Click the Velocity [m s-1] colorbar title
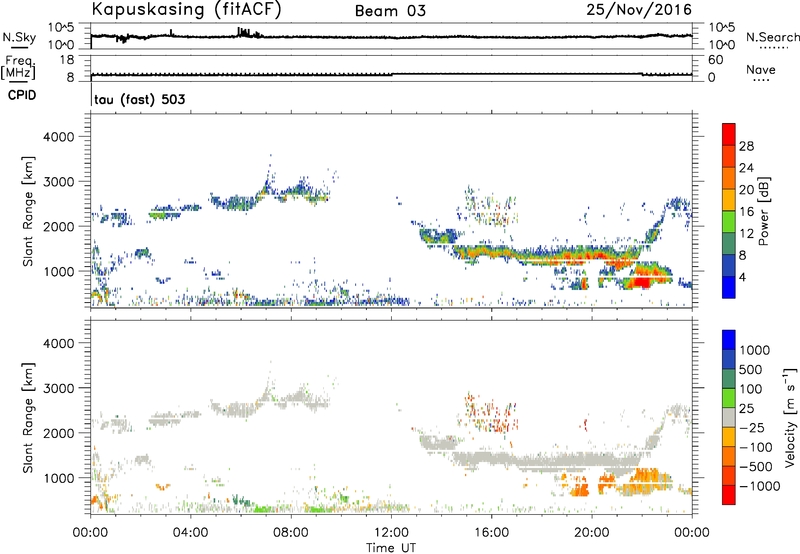Image resolution: width=800 pixels, height=554 pixels. click(x=790, y=417)
